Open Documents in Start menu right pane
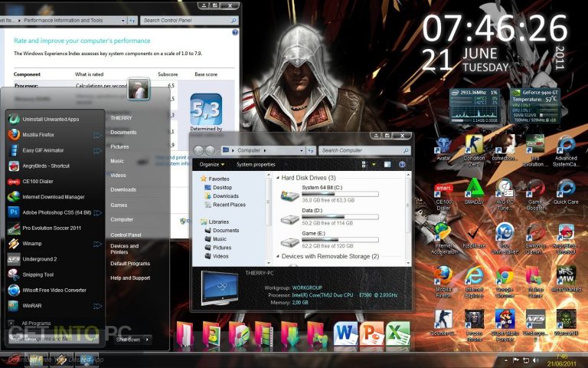The image size is (588, 368). [123, 132]
